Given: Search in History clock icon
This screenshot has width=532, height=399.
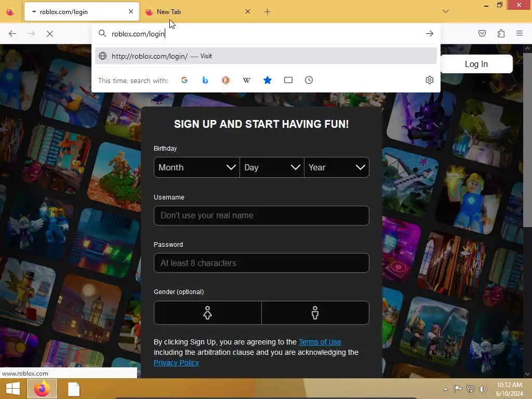Looking at the screenshot, I should pos(309,80).
